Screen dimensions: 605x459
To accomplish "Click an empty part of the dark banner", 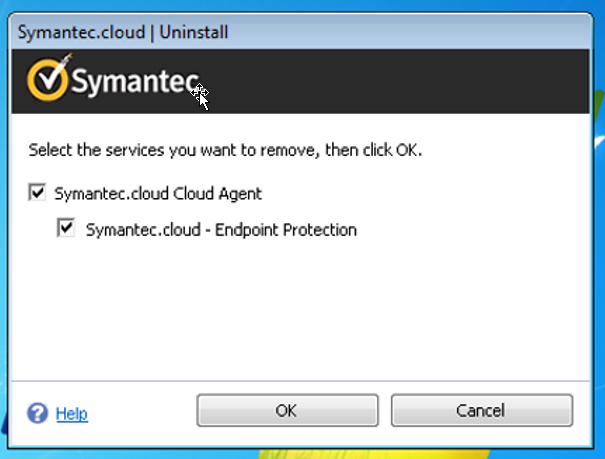I will tap(386, 81).
